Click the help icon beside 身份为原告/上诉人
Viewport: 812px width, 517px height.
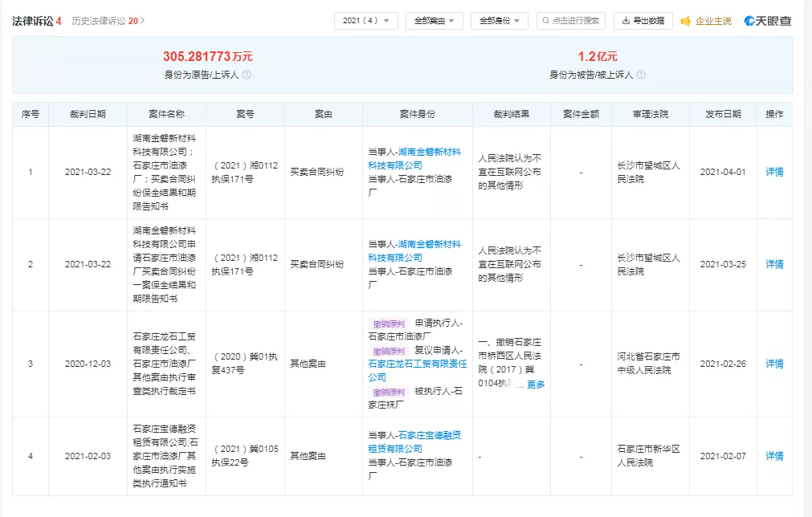(x=247, y=75)
